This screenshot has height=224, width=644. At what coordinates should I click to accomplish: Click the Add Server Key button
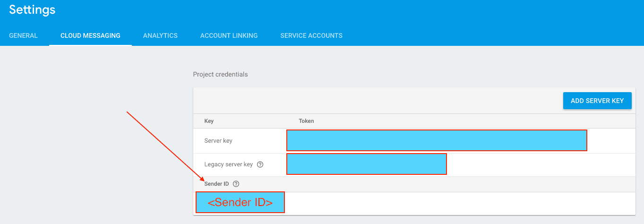tap(597, 101)
